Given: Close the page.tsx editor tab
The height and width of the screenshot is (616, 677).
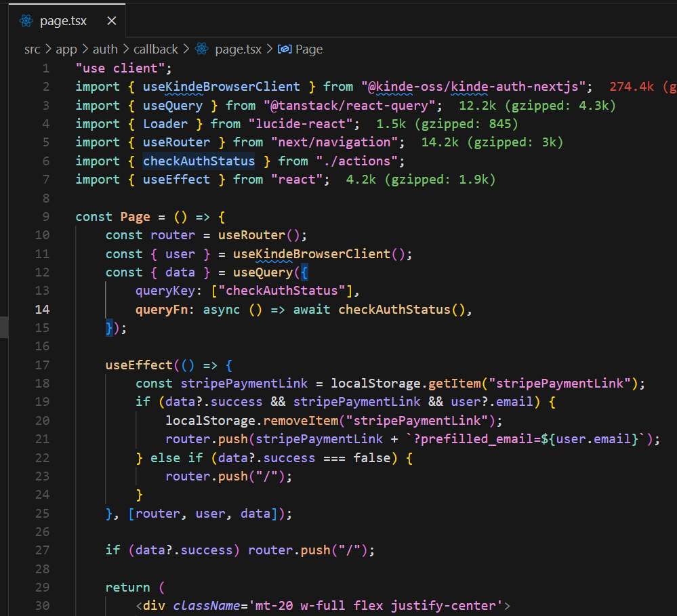Looking at the screenshot, I should click(112, 20).
